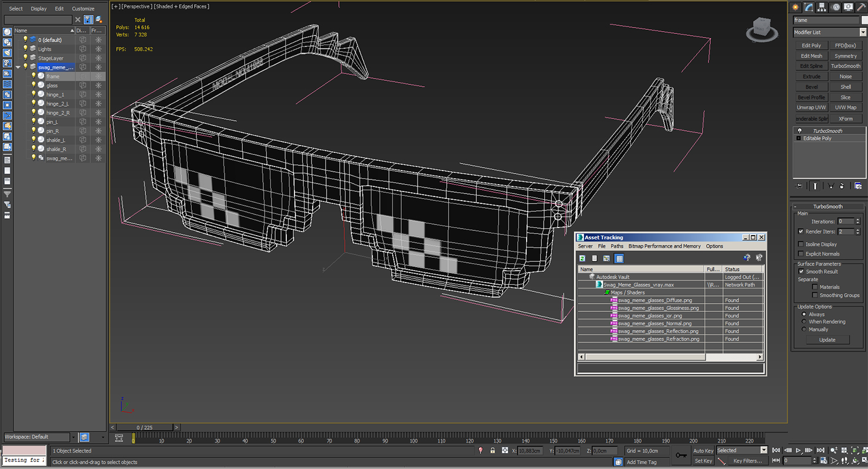
Task: Toggle Display Space Warps filter icon
Action: click(7, 84)
